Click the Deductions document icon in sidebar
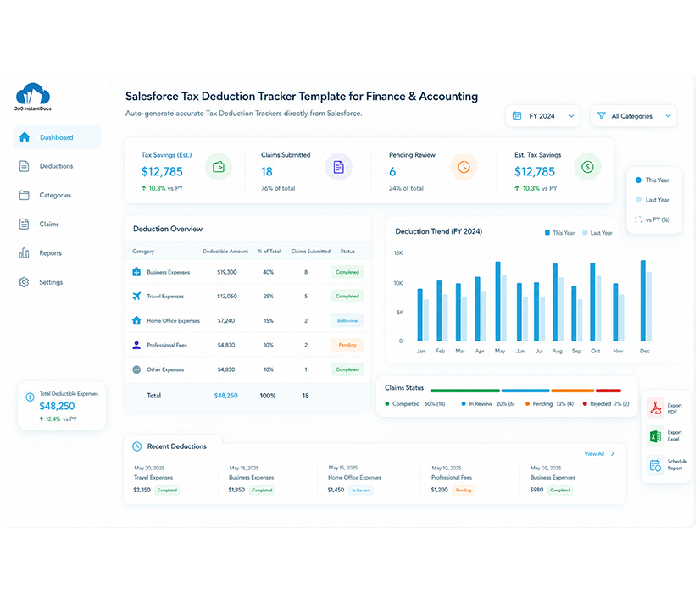This screenshot has height=599, width=700. point(24,166)
